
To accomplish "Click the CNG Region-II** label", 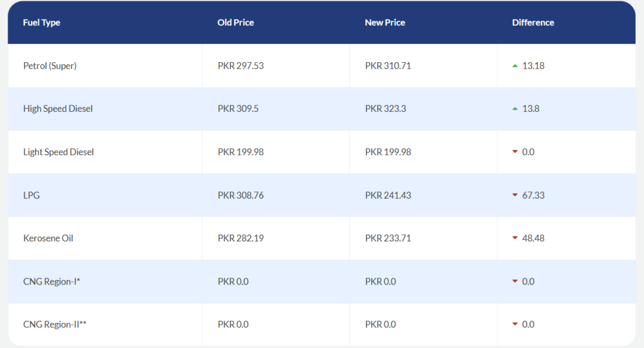I will tap(55, 325).
